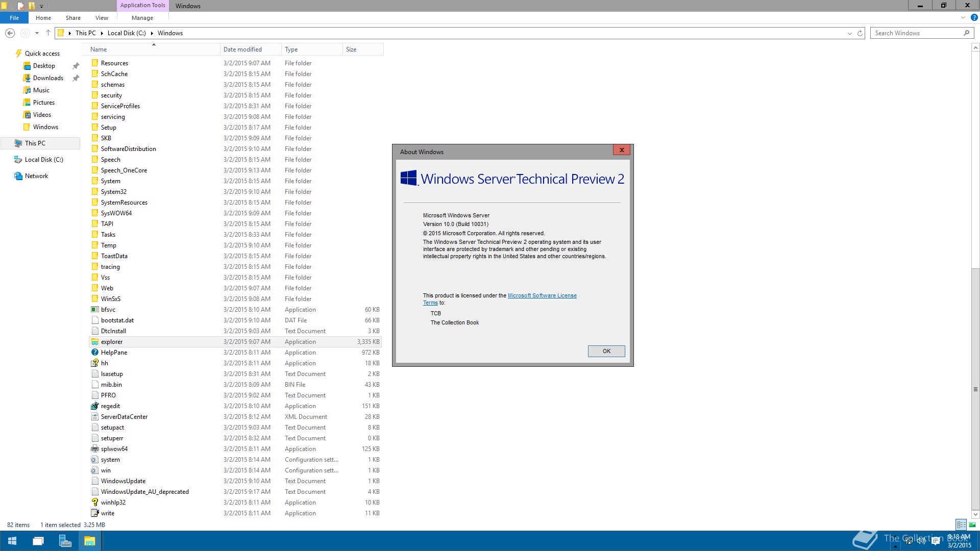The width and height of the screenshot is (980, 551).
Task: Switch to the Share ribbon tab
Action: click(73, 18)
